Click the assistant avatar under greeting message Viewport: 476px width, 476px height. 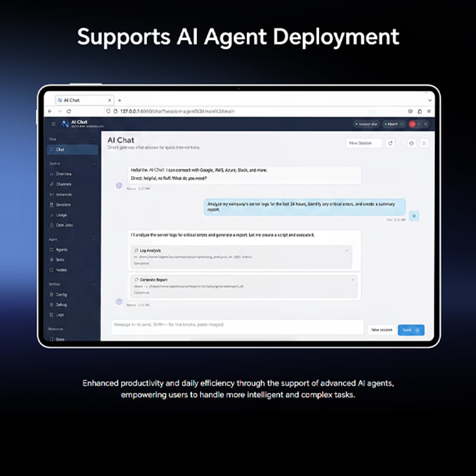[119, 186]
